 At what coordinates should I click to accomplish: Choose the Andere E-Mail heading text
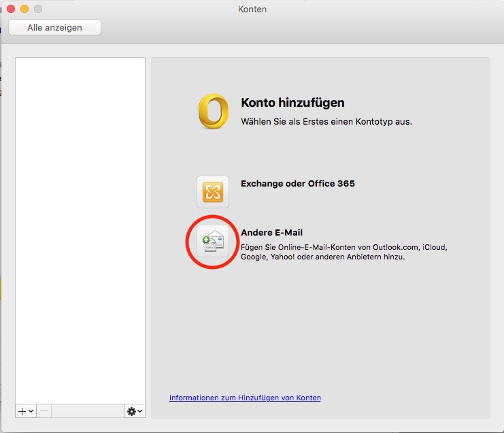point(271,233)
